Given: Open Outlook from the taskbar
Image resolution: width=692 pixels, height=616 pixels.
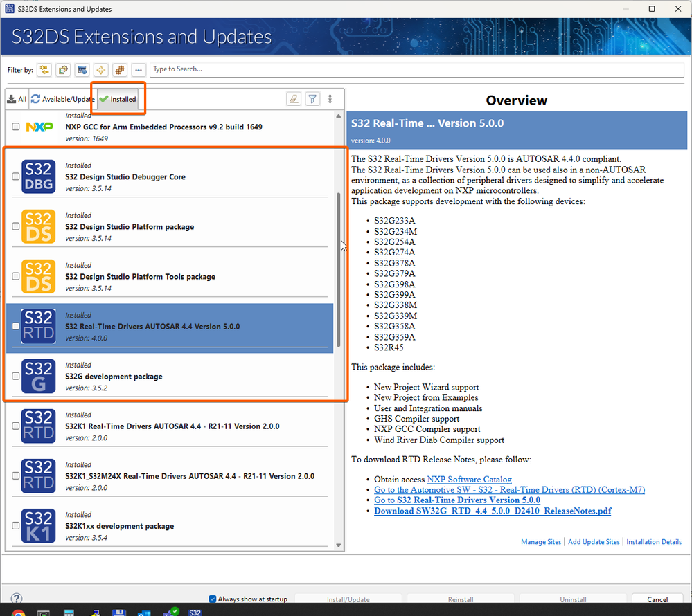Looking at the screenshot, I should [x=144, y=613].
